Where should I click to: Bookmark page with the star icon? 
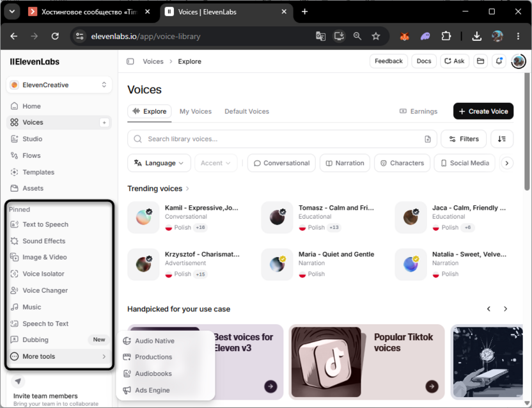(x=375, y=36)
